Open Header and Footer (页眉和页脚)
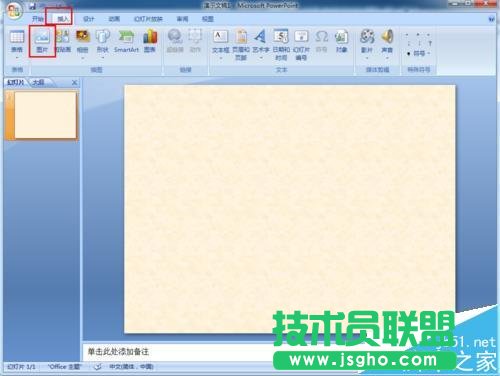The height and width of the screenshot is (376, 500). coord(241,45)
